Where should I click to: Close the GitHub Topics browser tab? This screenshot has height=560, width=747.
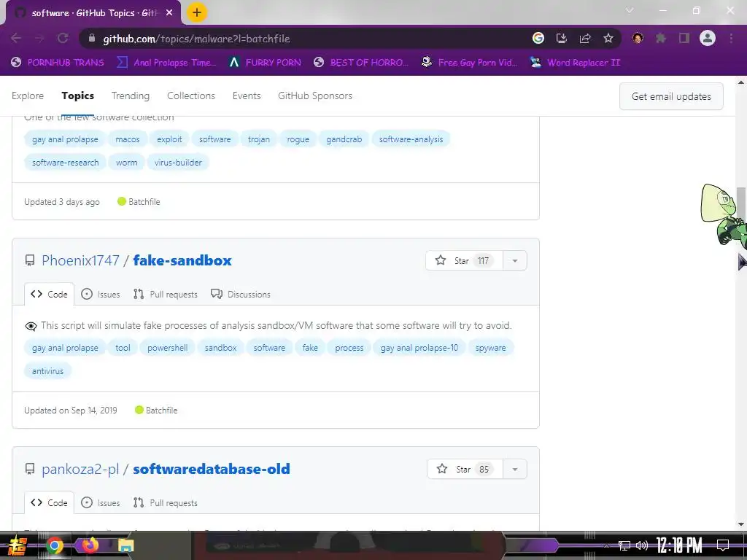[x=169, y=13]
